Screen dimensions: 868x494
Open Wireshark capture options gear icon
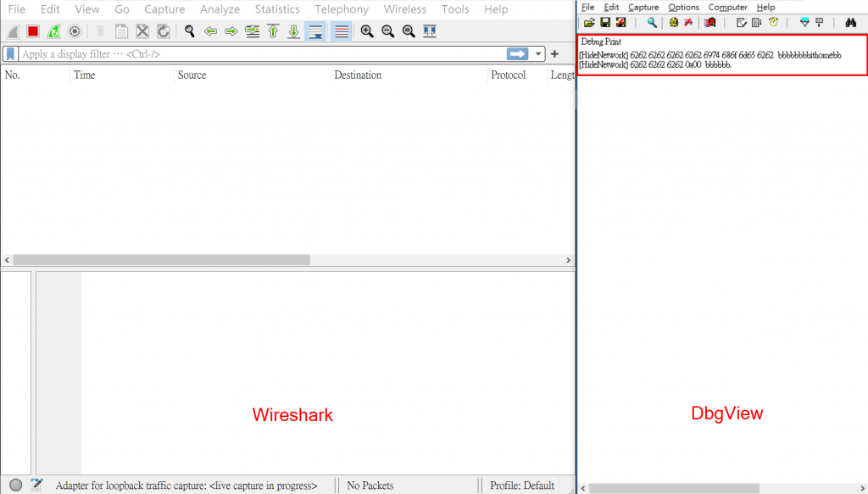[x=75, y=31]
